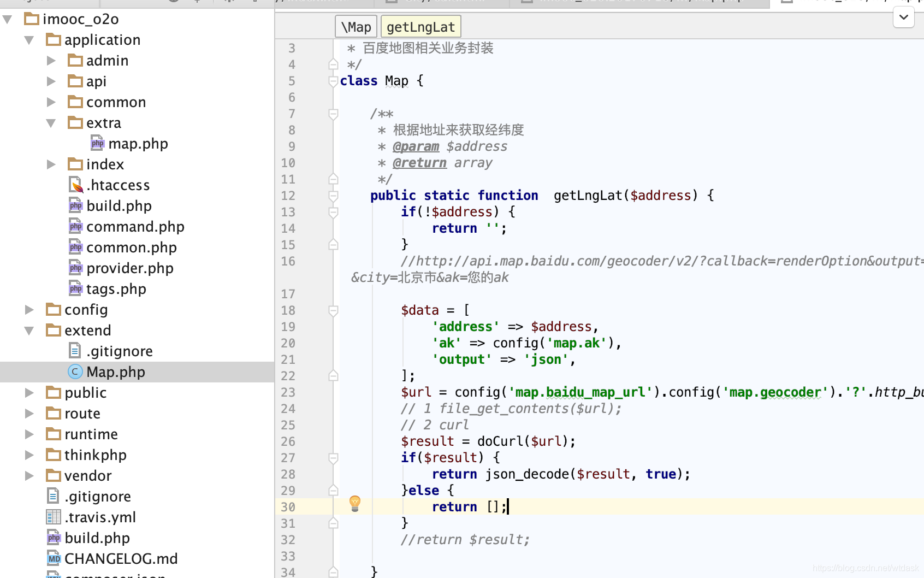924x578 pixels.
Task: Expand the vendor folder
Action: point(29,476)
